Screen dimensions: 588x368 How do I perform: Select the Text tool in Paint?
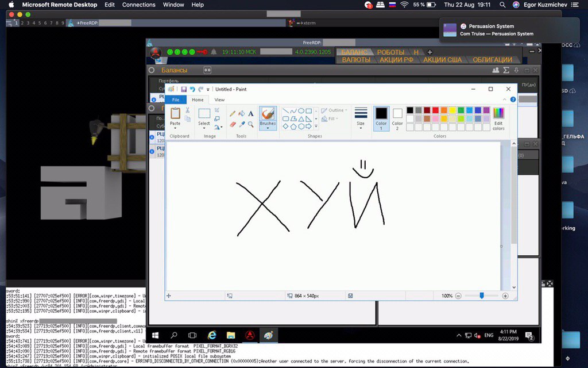click(x=251, y=113)
